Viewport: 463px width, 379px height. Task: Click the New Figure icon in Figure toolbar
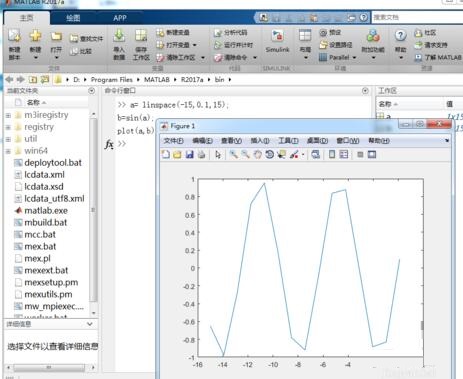[x=166, y=154]
